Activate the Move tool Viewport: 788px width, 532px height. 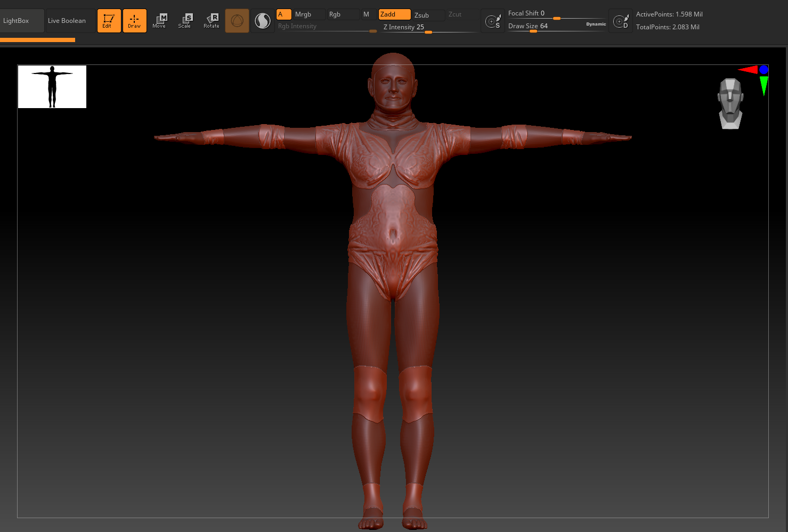[x=159, y=21]
